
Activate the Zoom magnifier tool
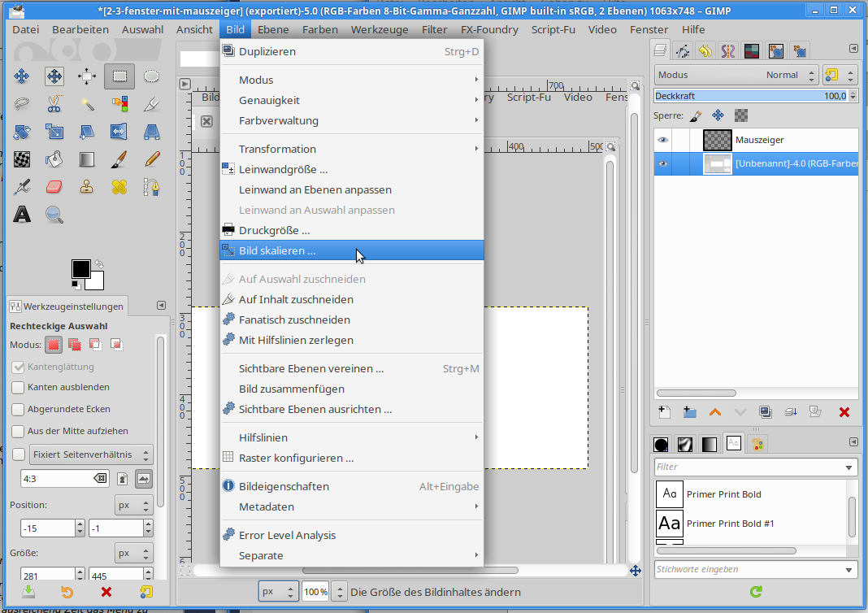pos(54,215)
